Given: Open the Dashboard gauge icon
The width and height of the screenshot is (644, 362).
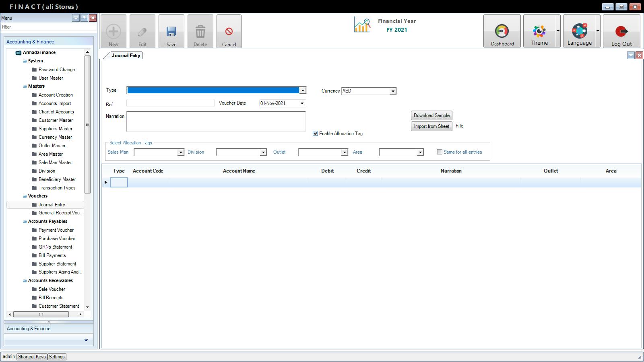Looking at the screenshot, I should [502, 31].
